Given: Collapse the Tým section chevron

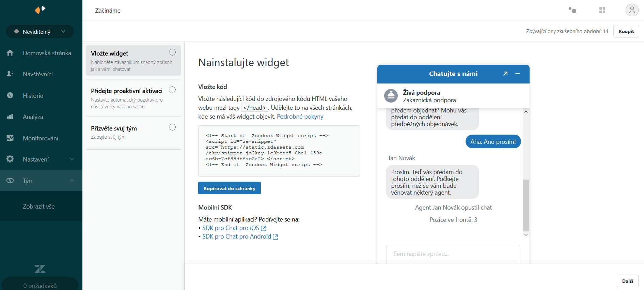Looking at the screenshot, I should [x=72, y=181].
